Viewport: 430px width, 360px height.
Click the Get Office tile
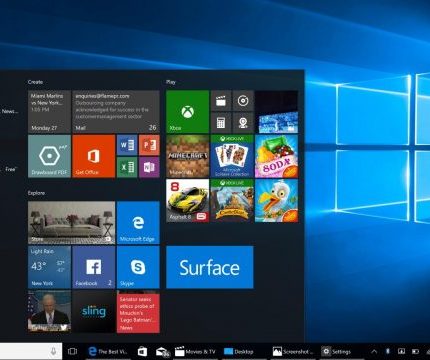tap(94, 156)
